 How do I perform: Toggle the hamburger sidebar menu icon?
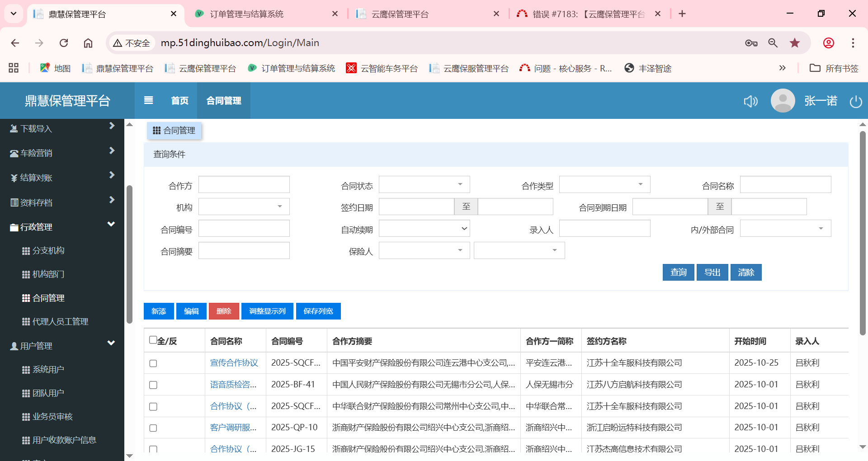(x=148, y=100)
